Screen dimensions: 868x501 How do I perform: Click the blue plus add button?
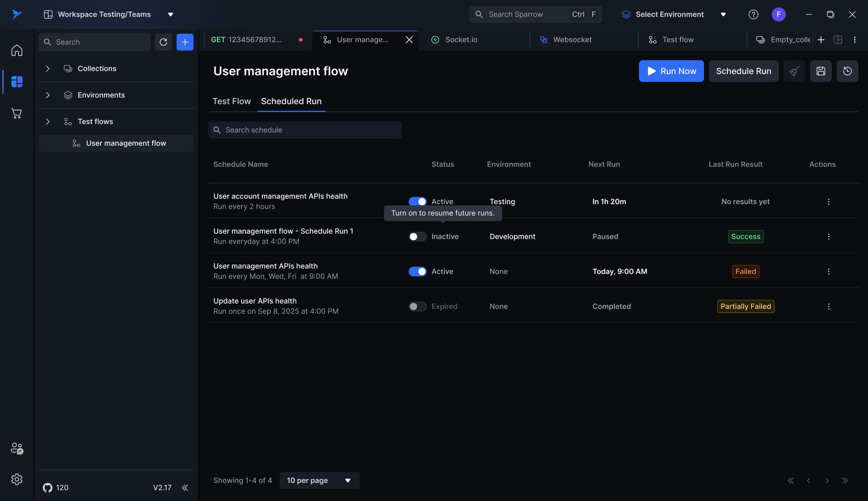pos(185,42)
